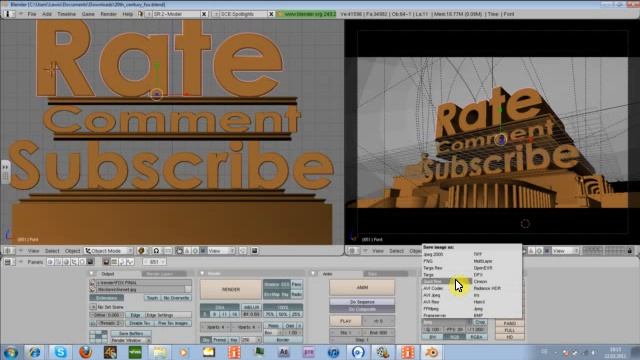Click the render output path field

pos(144,282)
